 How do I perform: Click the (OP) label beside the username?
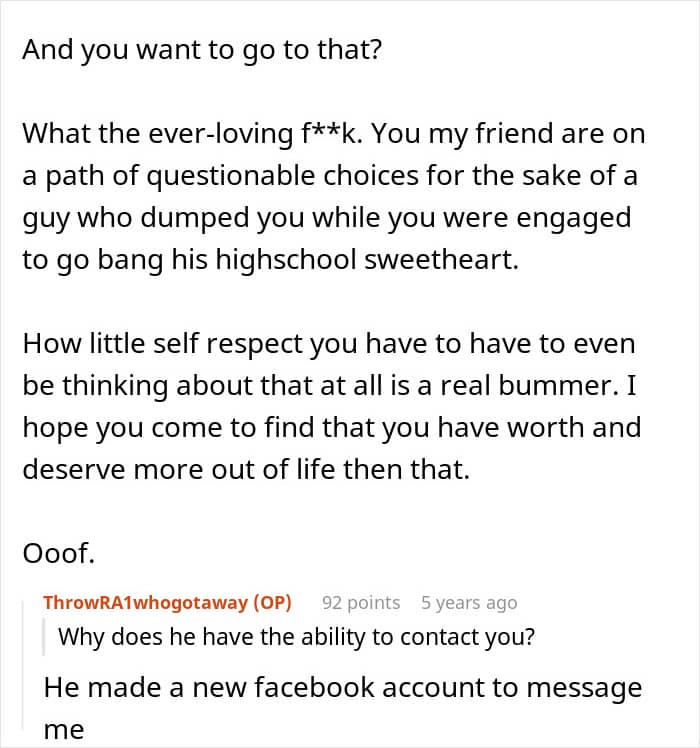coord(272,603)
